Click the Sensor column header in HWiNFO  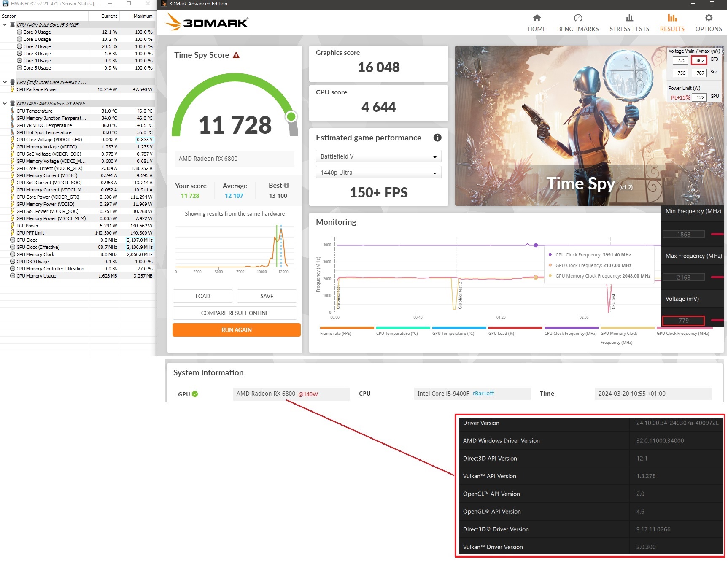[x=44, y=16]
